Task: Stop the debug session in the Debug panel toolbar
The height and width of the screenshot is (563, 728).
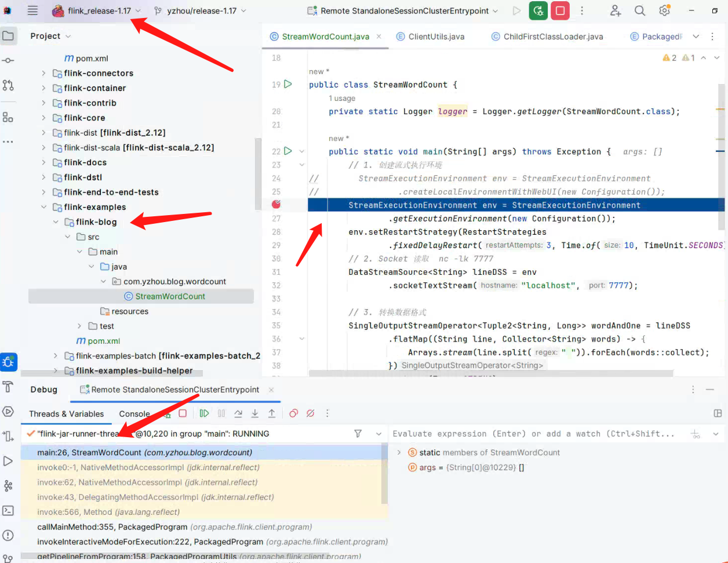Action: [183, 413]
